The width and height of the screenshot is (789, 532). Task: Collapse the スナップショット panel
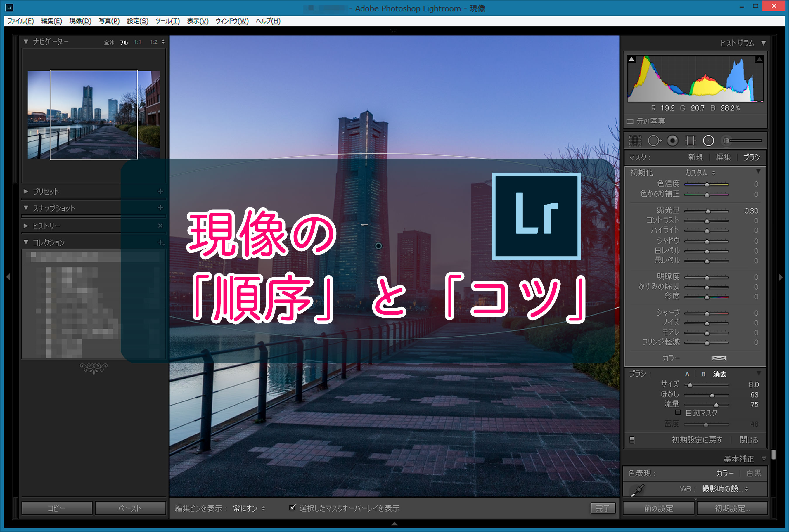click(26, 208)
